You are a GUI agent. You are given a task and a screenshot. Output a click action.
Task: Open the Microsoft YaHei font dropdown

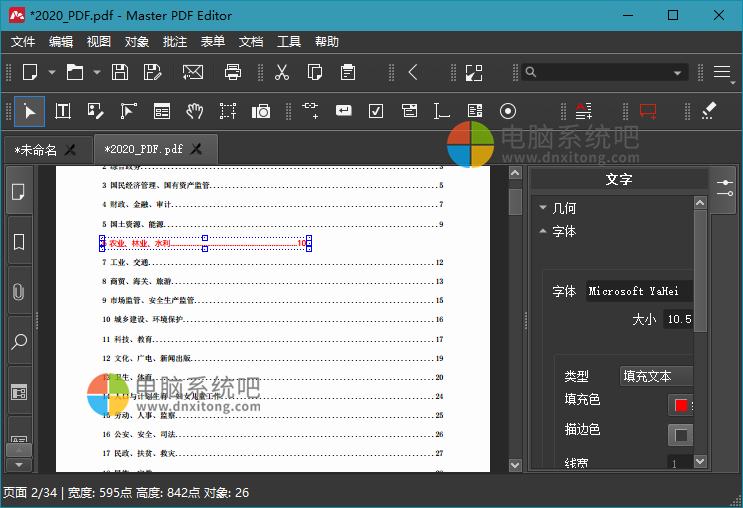(x=639, y=291)
